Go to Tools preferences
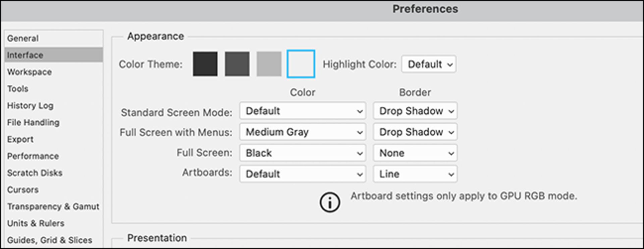 click(18, 89)
